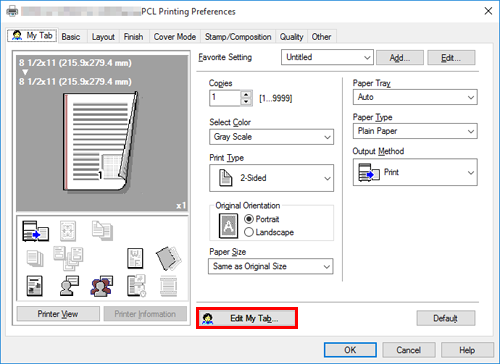The width and height of the screenshot is (500, 364).
Task: Click the red group users account icon
Action: tap(102, 286)
